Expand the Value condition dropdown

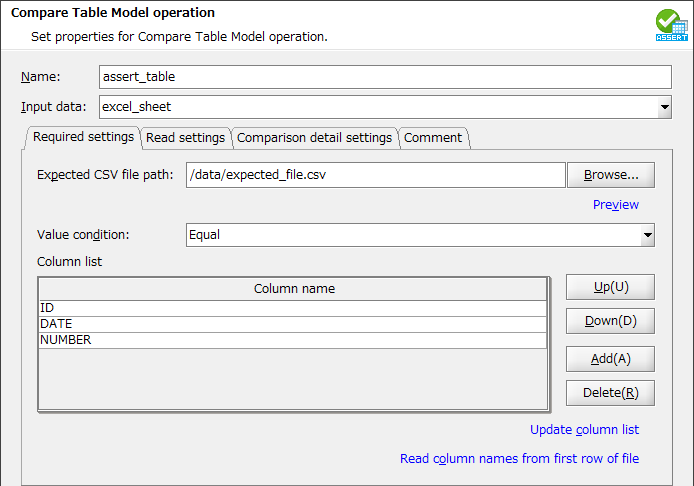[648, 235]
